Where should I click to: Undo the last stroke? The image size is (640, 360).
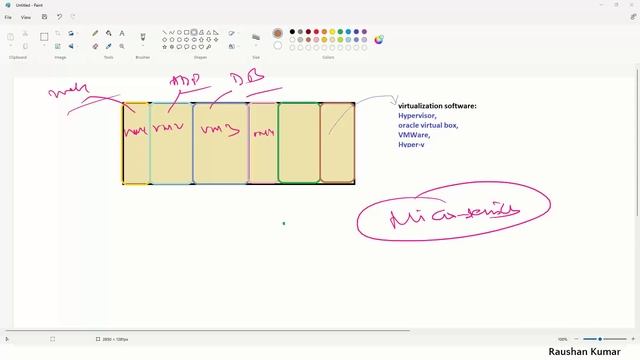[60, 17]
